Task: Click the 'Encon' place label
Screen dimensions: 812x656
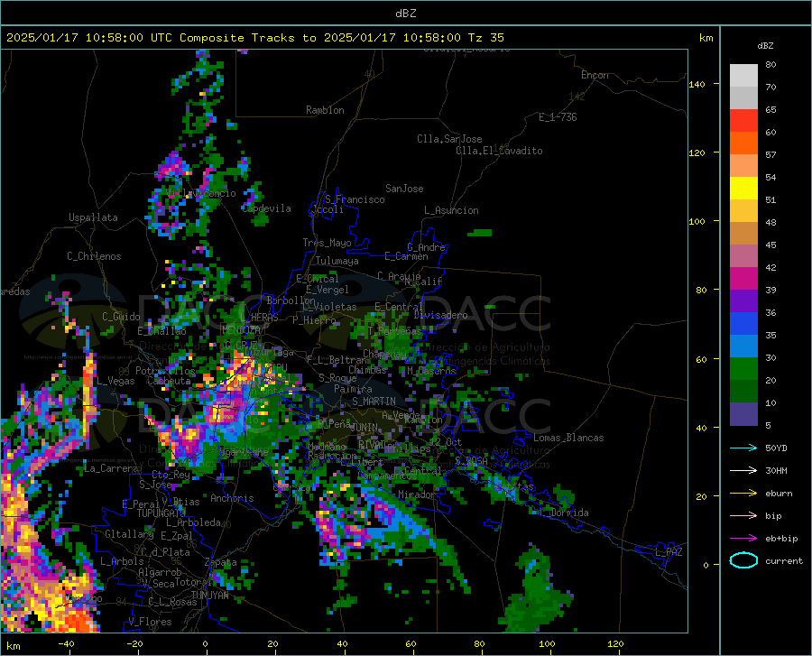Action: 595,75
